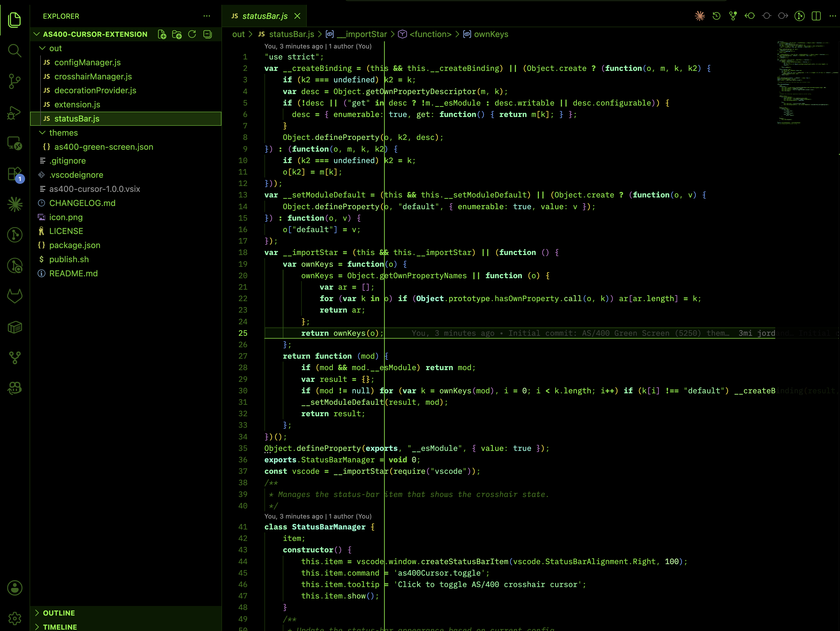
Task: Open the 'out' breadcrumb dropdown
Action: tap(239, 34)
